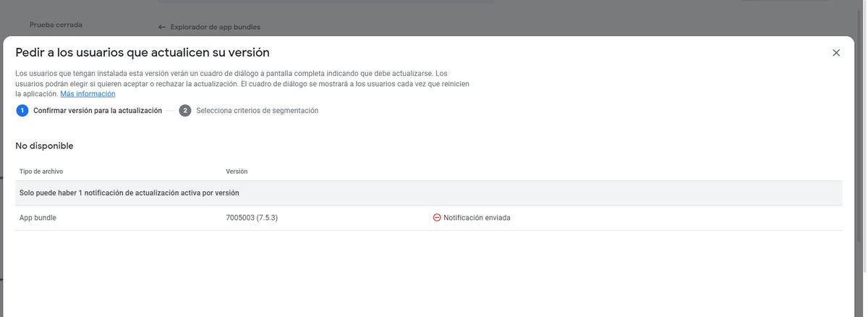Click the single active notification notice row

429,193
